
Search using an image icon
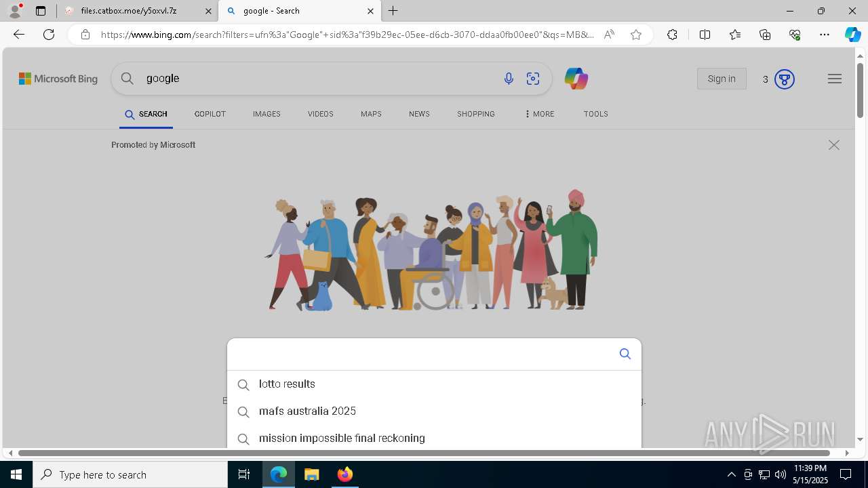click(533, 79)
